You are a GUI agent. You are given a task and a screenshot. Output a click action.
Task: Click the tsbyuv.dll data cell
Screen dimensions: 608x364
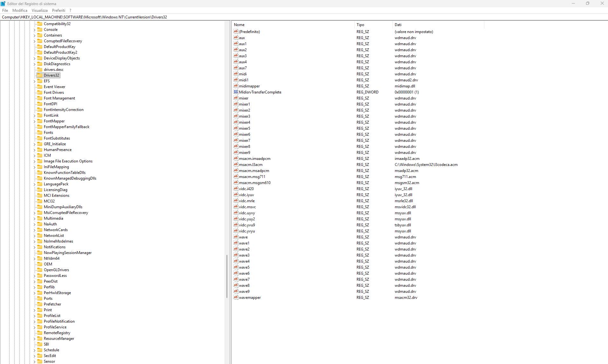point(403,225)
